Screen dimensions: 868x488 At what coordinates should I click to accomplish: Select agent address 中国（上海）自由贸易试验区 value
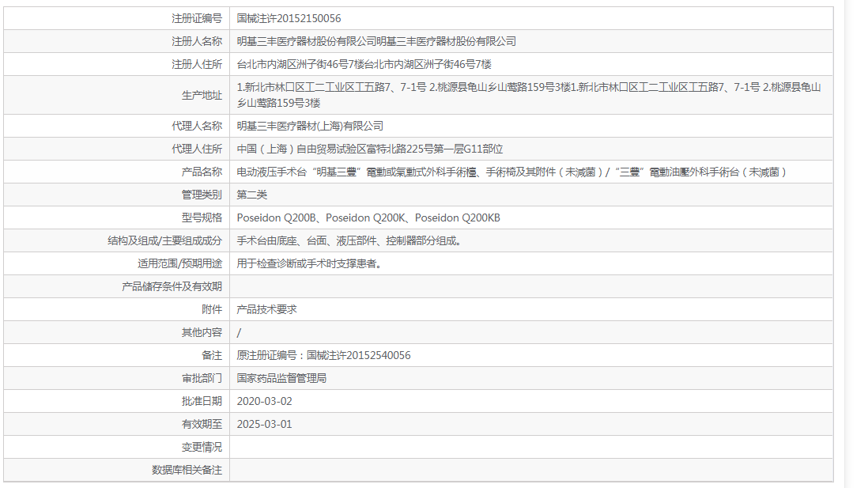(x=370, y=149)
